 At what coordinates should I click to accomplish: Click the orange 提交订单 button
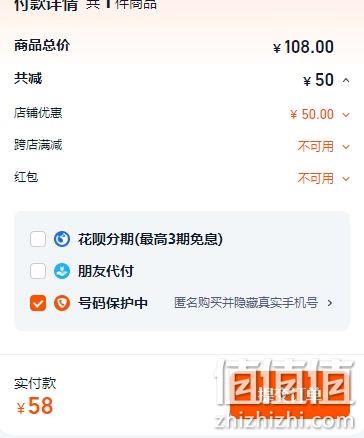(290, 395)
